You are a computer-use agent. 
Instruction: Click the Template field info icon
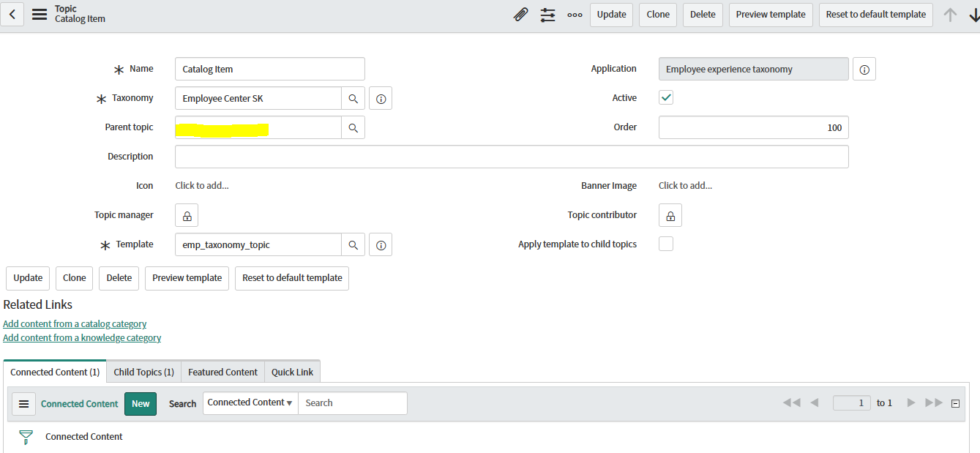point(380,244)
